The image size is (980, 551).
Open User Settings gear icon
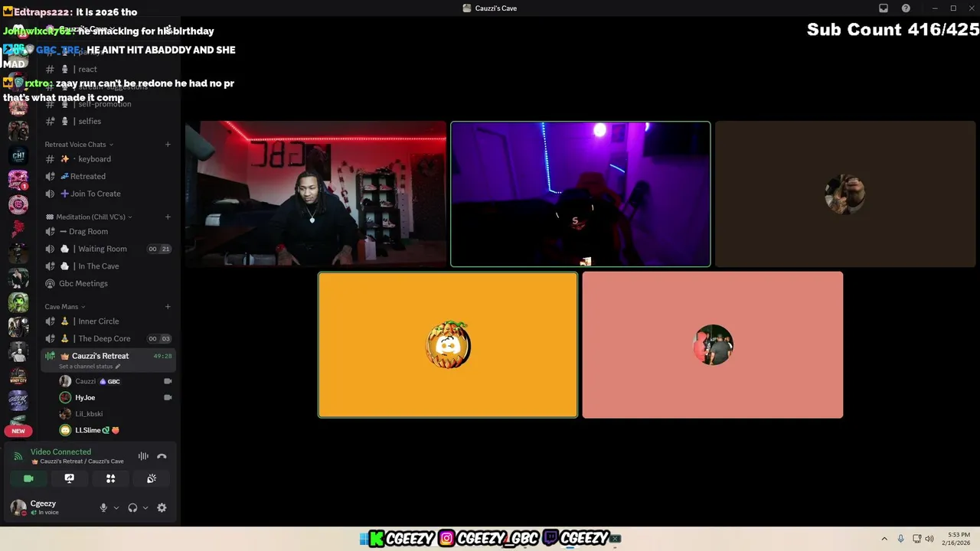pyautogui.click(x=162, y=507)
